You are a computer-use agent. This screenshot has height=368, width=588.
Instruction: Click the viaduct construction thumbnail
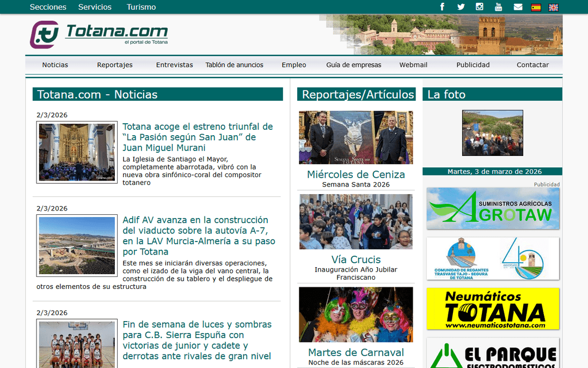click(x=77, y=245)
